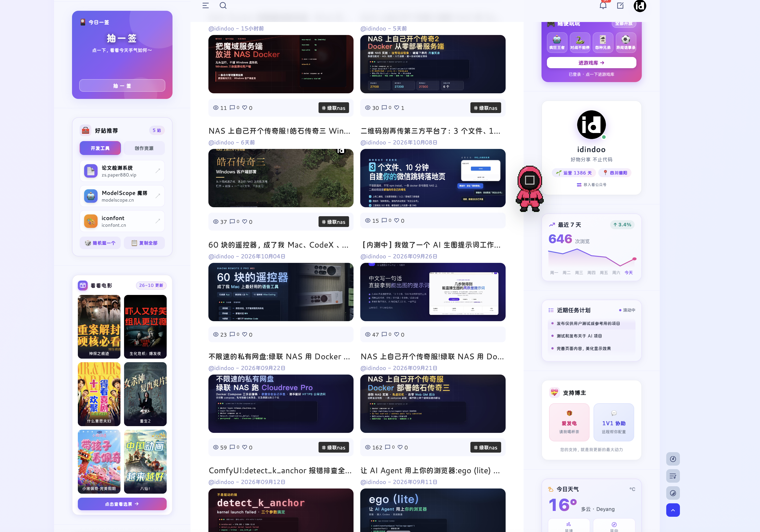Viewport: 760px width, 532px height.
Task: Click the pink pixel squid-guard mascot
Action: click(530, 189)
